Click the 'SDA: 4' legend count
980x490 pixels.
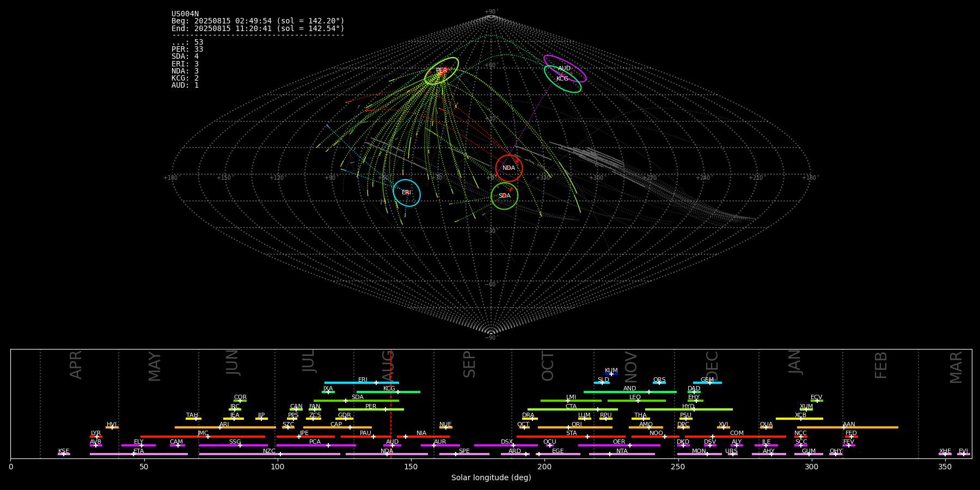(185, 57)
